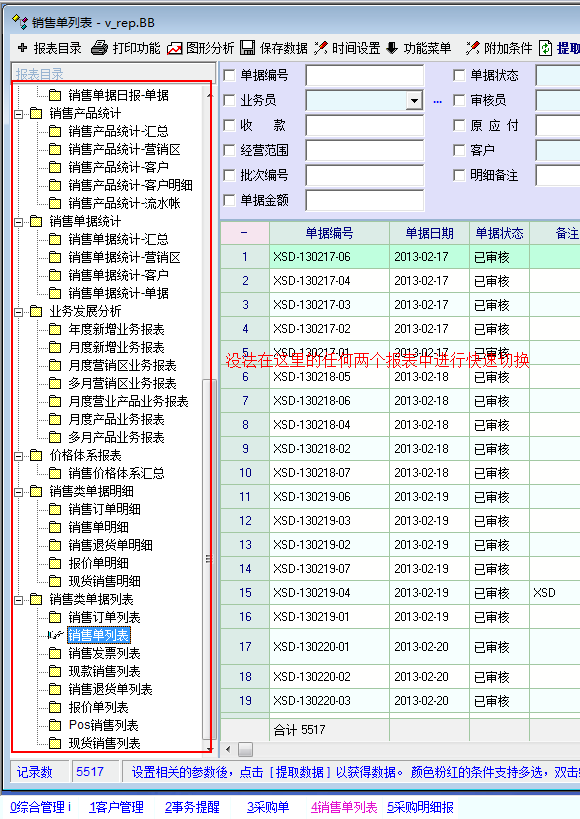Switch to 0综合管理 tab

click(40, 807)
